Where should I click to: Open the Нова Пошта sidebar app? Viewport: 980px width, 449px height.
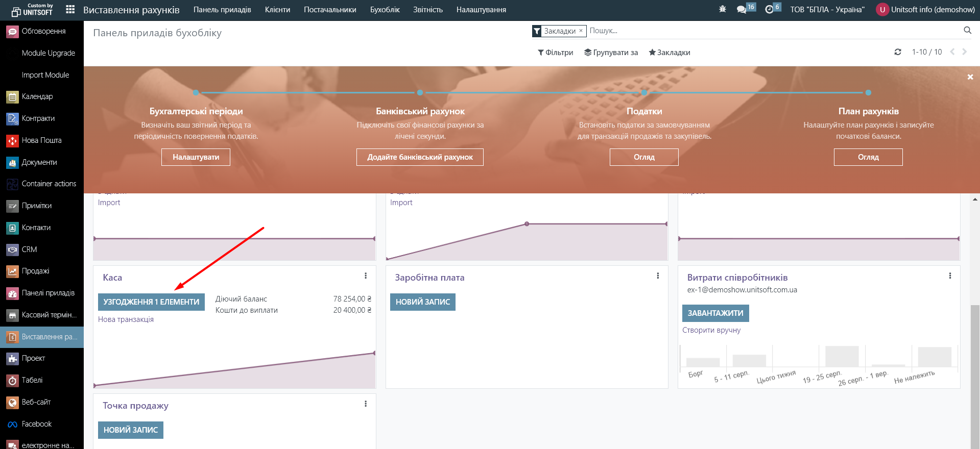tap(41, 140)
